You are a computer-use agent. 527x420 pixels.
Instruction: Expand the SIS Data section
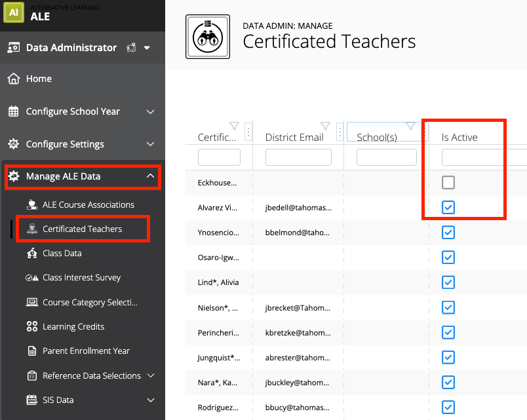pyautogui.click(x=150, y=400)
